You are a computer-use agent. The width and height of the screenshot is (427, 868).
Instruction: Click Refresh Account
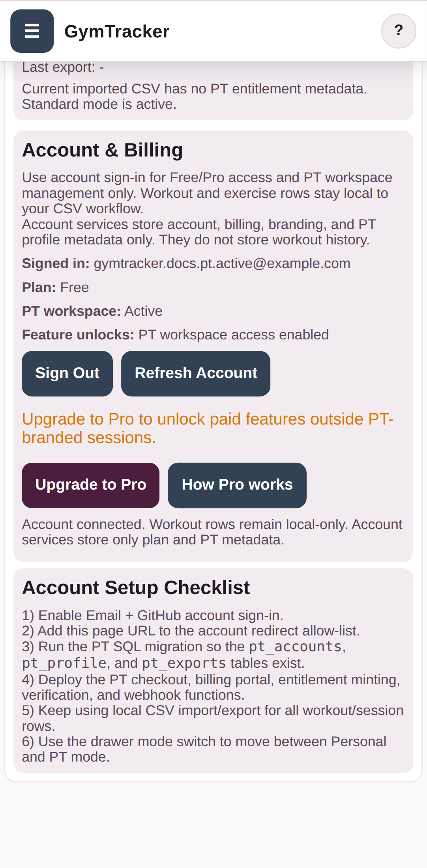[x=196, y=373]
